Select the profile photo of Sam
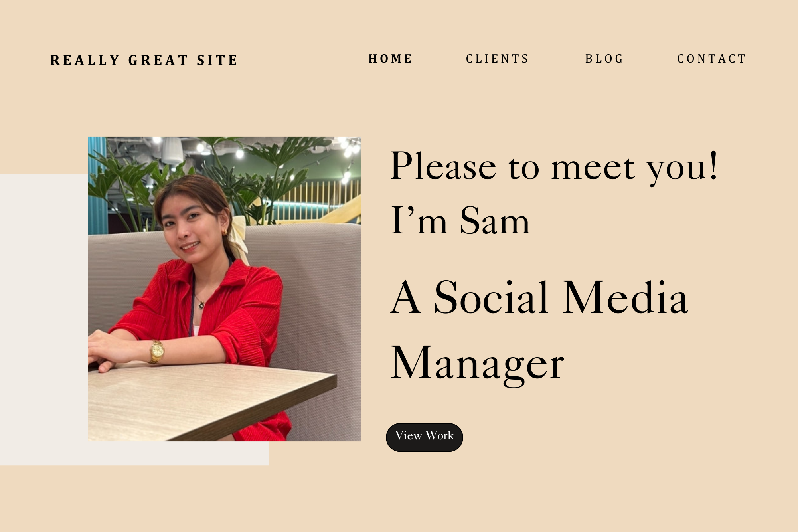 pos(224,289)
